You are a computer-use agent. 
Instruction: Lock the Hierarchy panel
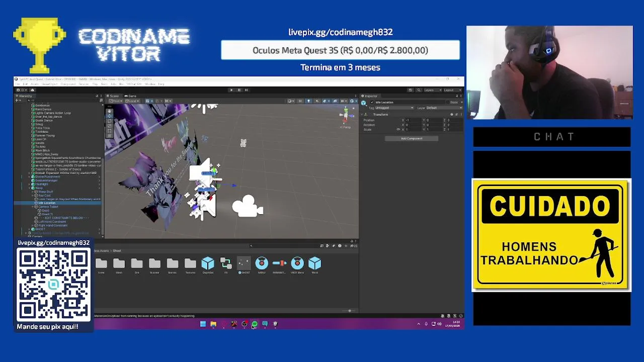pos(97,96)
